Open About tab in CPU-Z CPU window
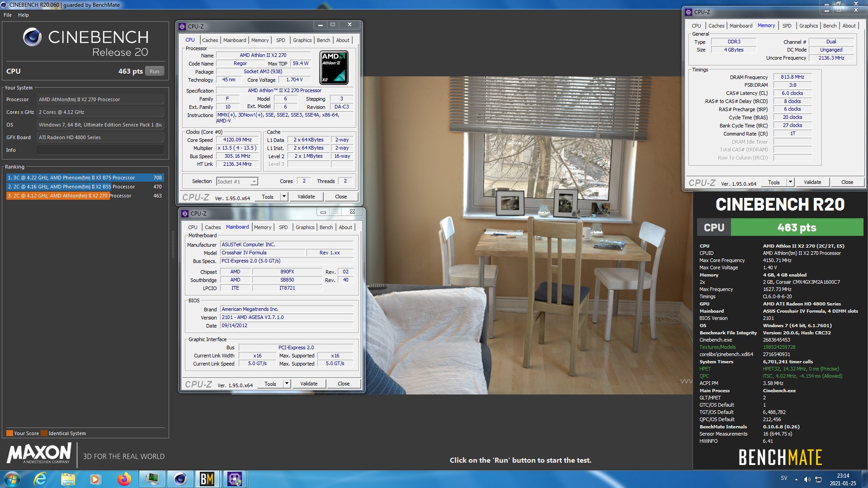Viewport: 868px width, 488px height. click(343, 40)
